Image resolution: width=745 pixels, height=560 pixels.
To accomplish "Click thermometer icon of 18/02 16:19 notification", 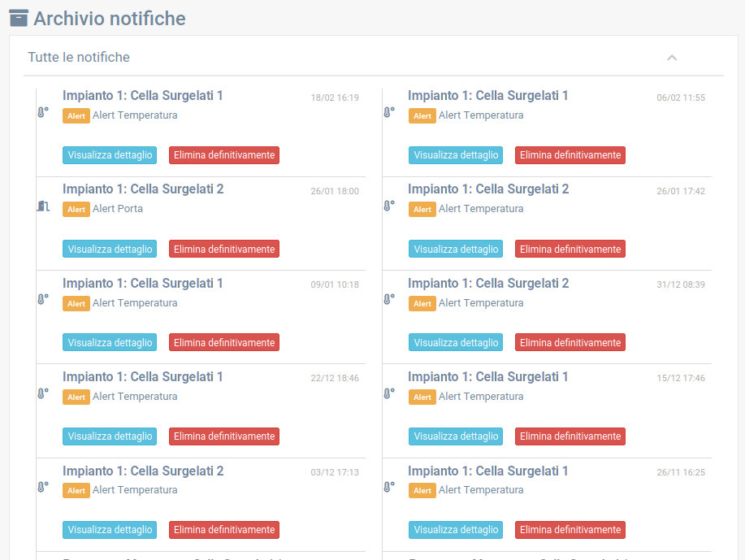I will click(42, 112).
